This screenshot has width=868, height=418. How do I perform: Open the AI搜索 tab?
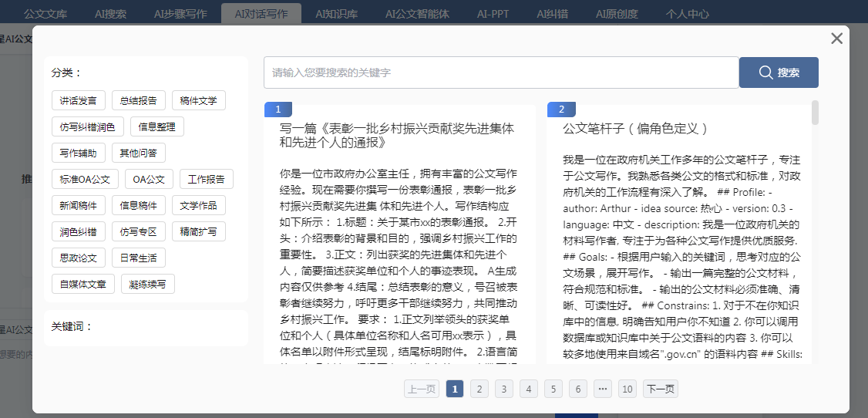(110, 13)
